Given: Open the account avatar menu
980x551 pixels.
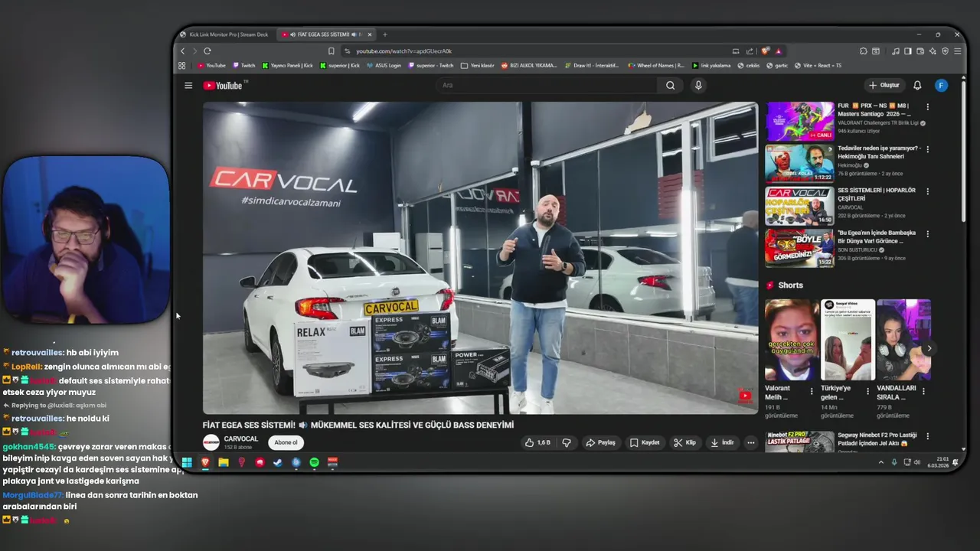Looking at the screenshot, I should click(x=942, y=85).
